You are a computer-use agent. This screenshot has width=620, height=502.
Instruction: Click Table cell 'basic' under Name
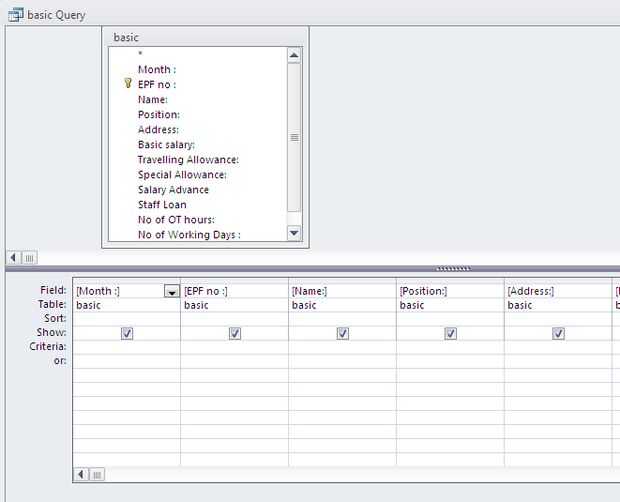point(342,305)
